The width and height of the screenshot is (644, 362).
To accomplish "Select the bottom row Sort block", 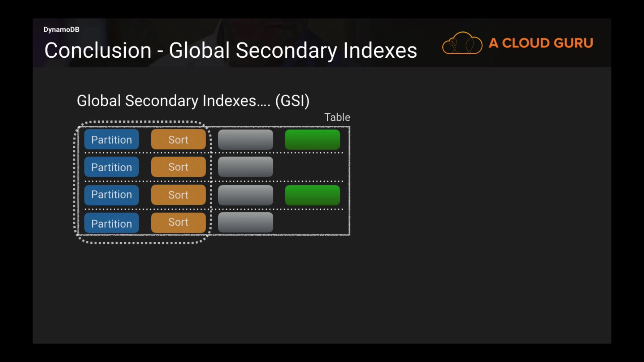I will point(178,223).
